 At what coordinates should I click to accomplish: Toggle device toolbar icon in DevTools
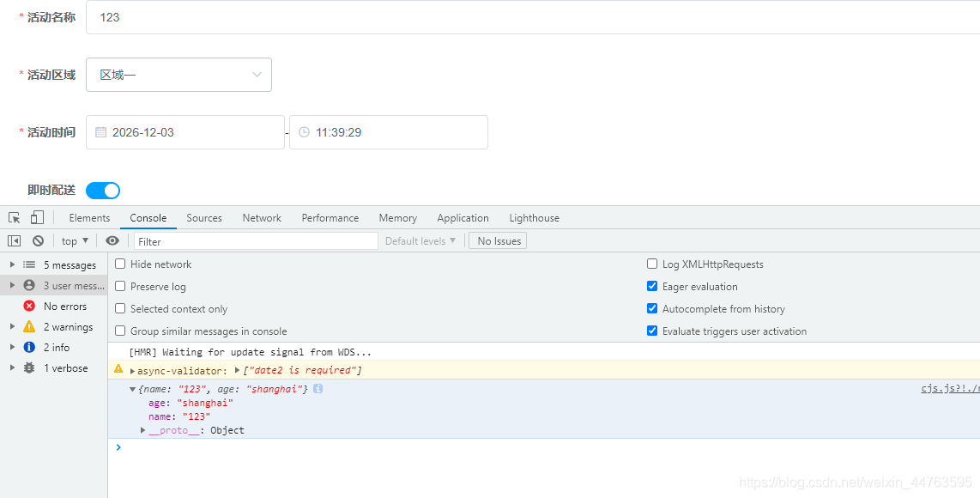37,218
